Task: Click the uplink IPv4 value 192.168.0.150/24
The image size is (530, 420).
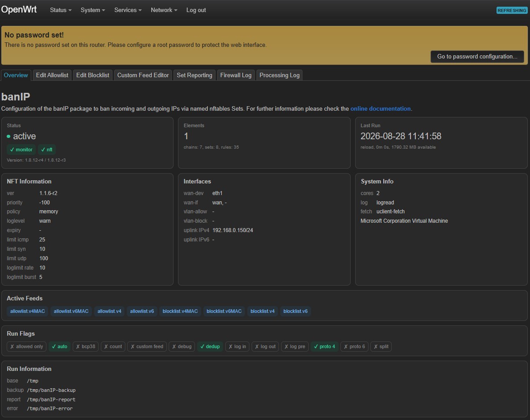Action: [232, 230]
